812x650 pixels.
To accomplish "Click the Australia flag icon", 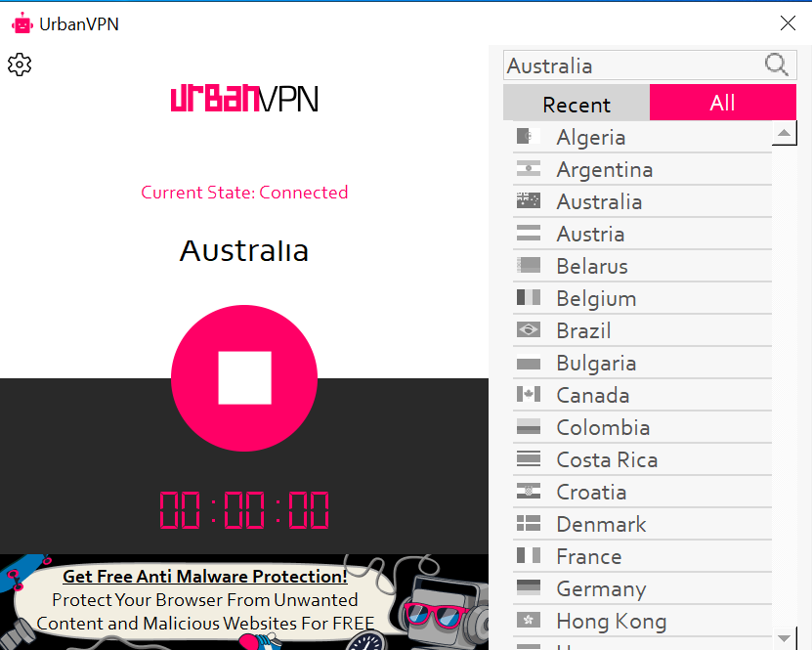I will 529,201.
